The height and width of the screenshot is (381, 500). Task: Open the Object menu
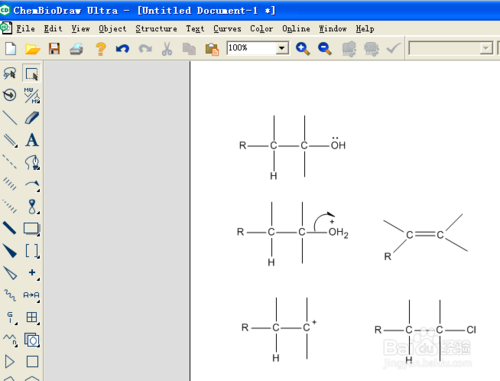(112, 29)
